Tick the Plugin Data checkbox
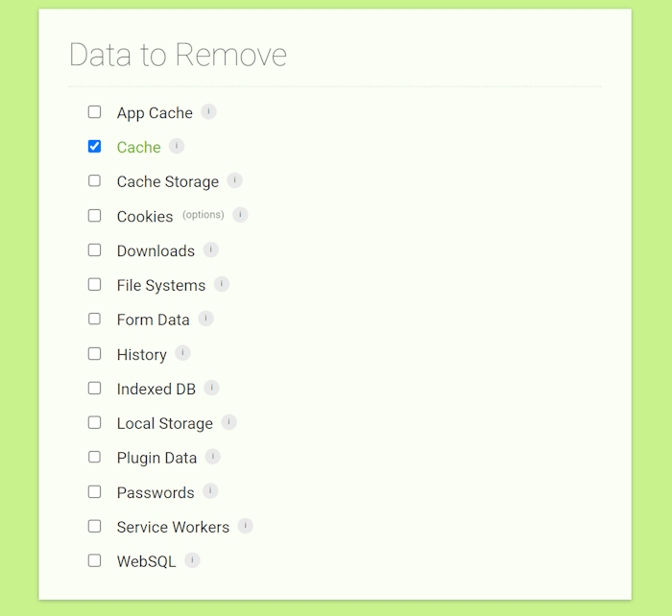The width and height of the screenshot is (672, 616). pyautogui.click(x=94, y=457)
